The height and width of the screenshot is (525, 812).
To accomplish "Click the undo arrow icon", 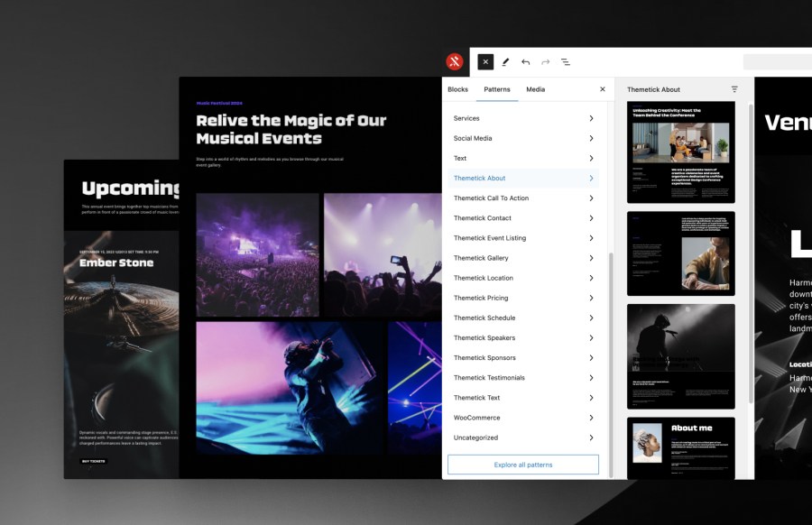I will (525, 62).
